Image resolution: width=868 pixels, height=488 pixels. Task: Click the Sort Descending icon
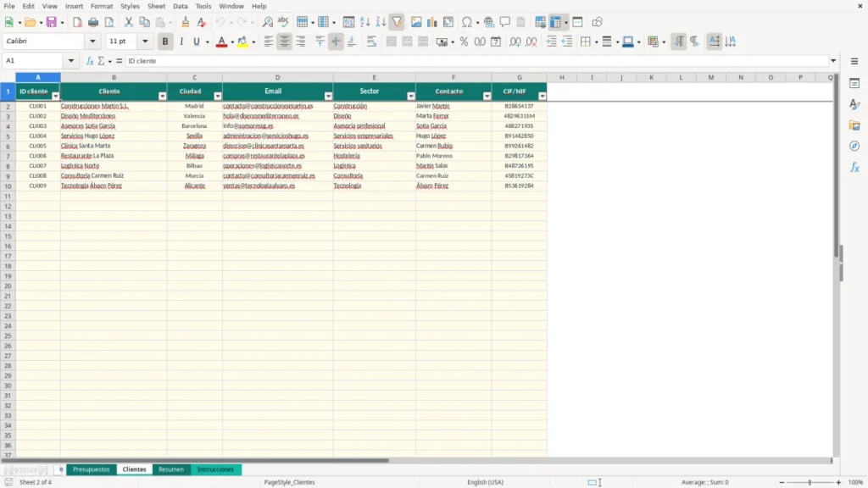click(381, 22)
